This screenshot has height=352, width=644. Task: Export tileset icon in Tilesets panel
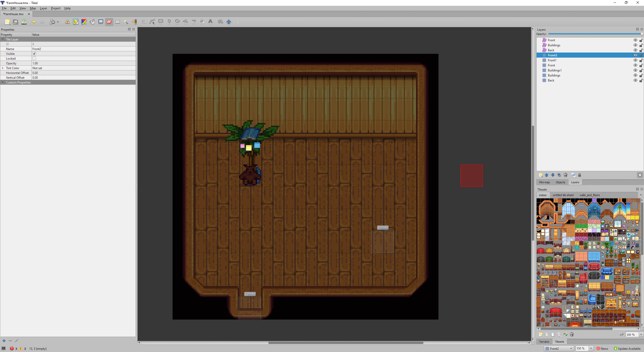pos(553,334)
